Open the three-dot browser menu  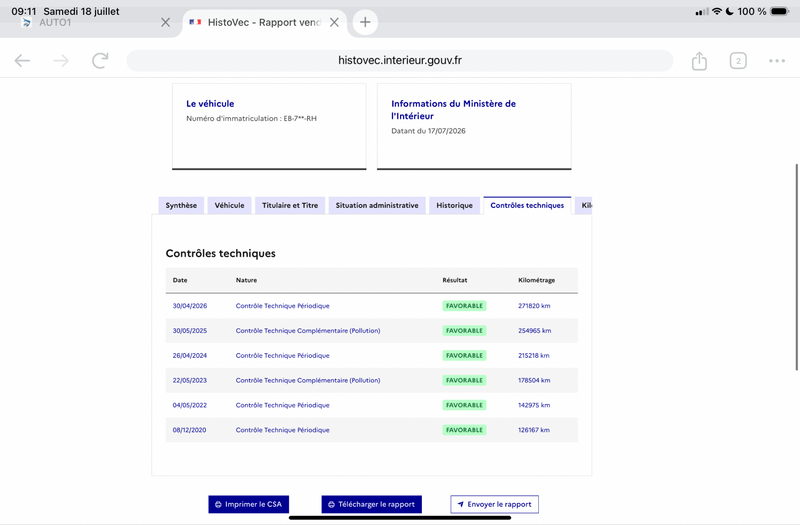coord(777,61)
